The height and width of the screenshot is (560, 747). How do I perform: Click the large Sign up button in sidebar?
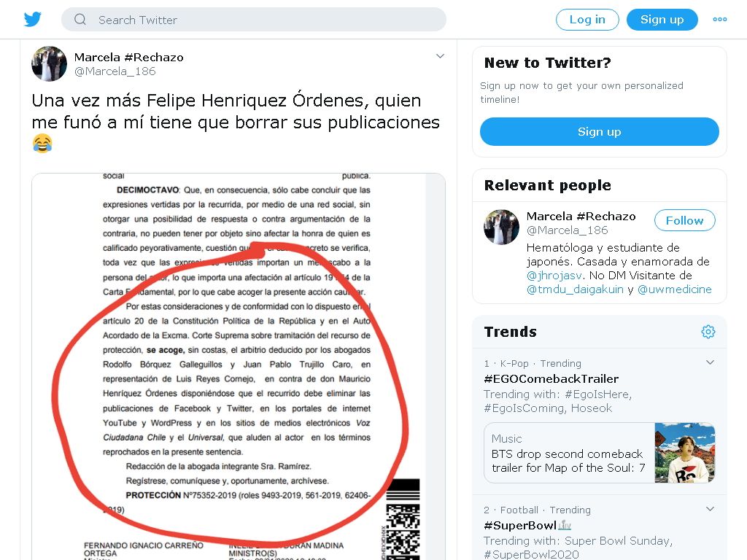click(x=600, y=131)
